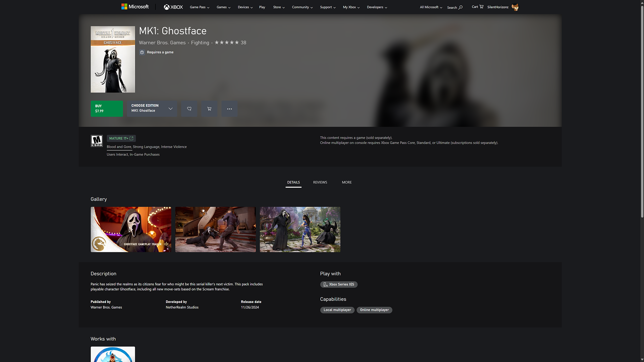
Task: Open the MK1 Ghostface box art image
Action: coord(113,59)
